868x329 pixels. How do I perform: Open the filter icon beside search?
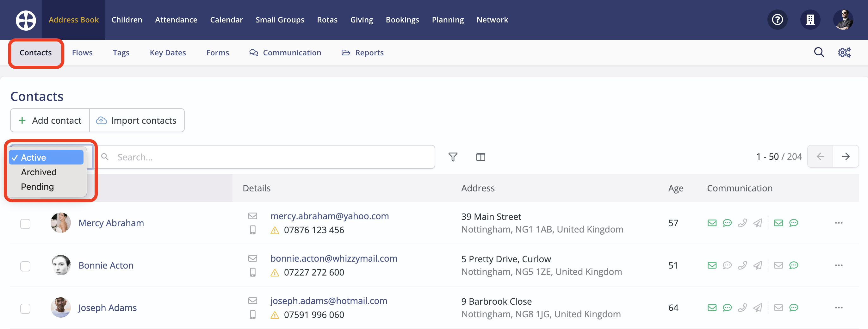453,157
